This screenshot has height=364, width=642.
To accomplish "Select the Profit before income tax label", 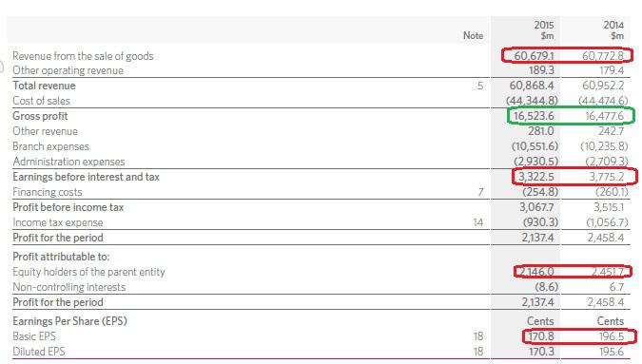I will tap(68, 207).
